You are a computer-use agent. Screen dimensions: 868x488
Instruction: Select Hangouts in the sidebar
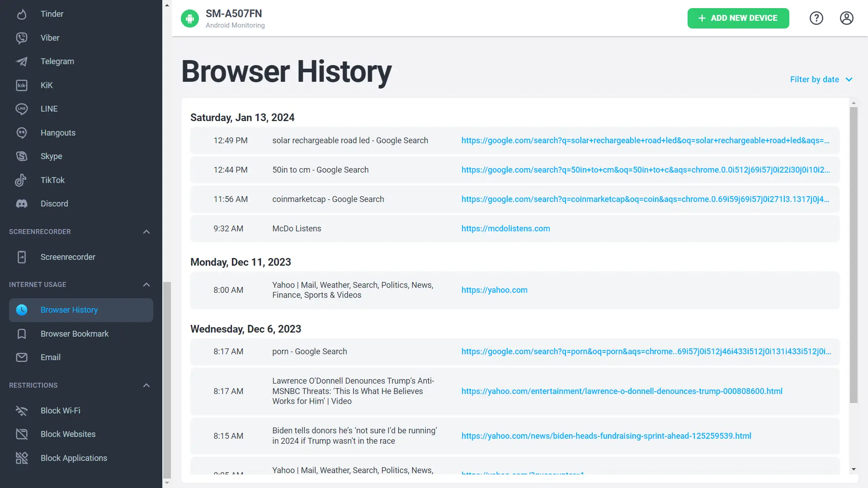click(x=58, y=133)
